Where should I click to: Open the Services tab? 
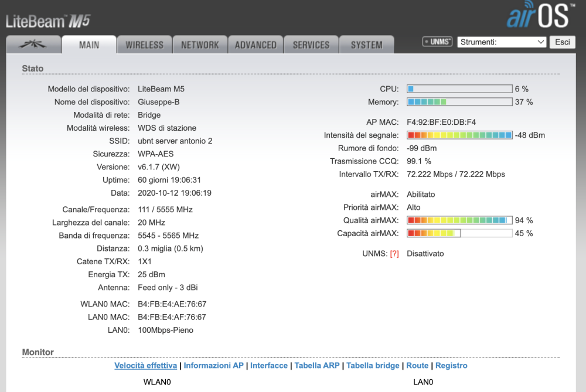pyautogui.click(x=311, y=45)
